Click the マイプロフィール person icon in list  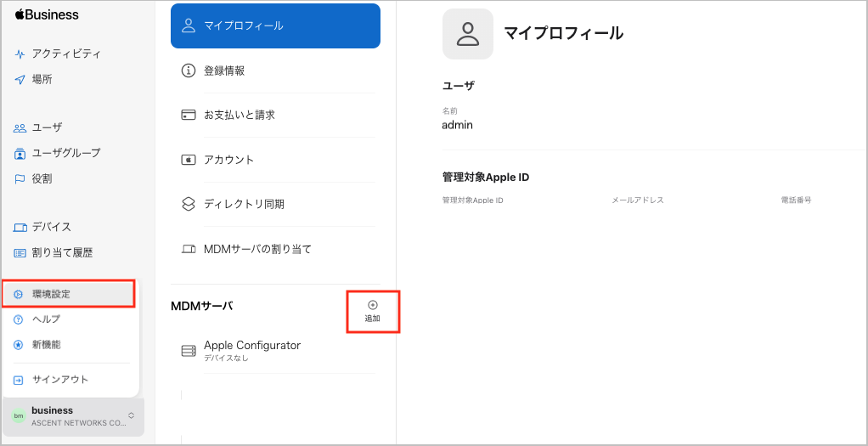pos(189,25)
